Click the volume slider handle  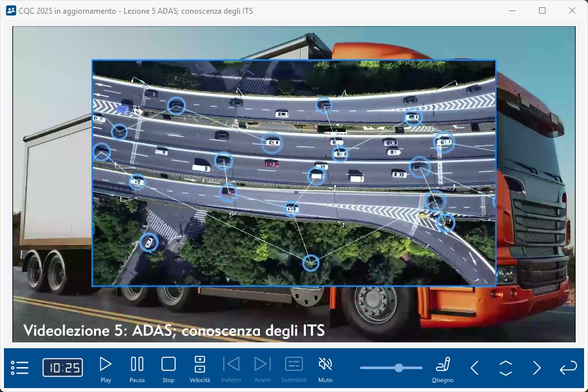coord(399,368)
